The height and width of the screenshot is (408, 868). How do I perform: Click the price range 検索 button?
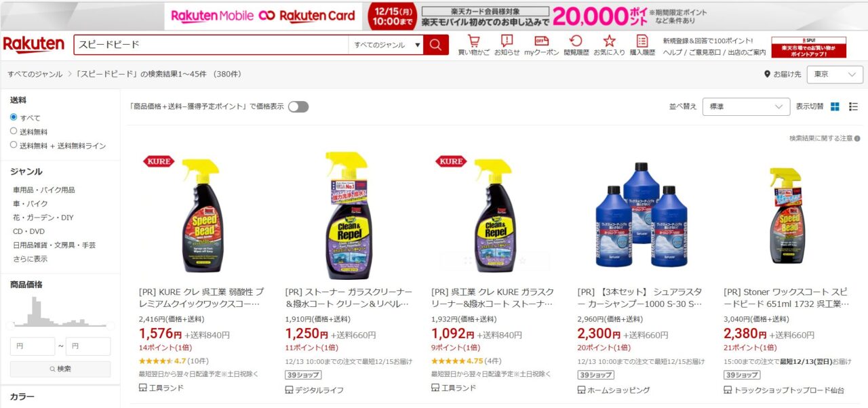pyautogui.click(x=60, y=369)
